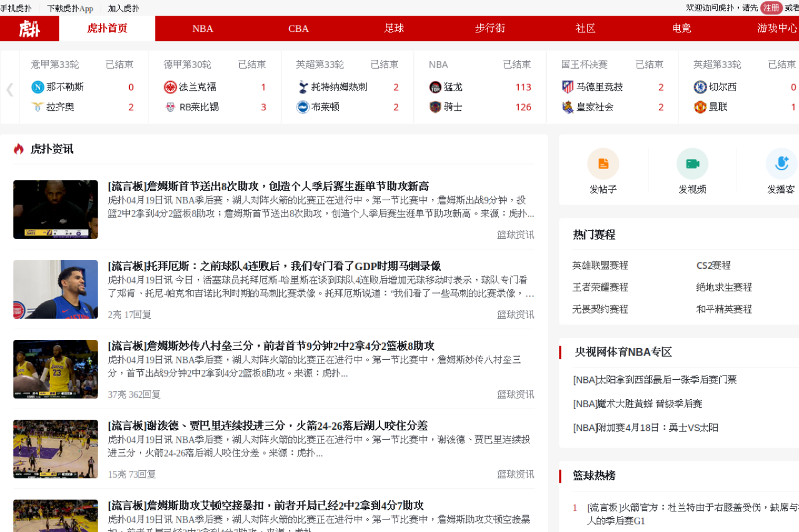799x532 pixels.
Task: Click the Raptors team logo (猛龙)
Action: coord(435,87)
